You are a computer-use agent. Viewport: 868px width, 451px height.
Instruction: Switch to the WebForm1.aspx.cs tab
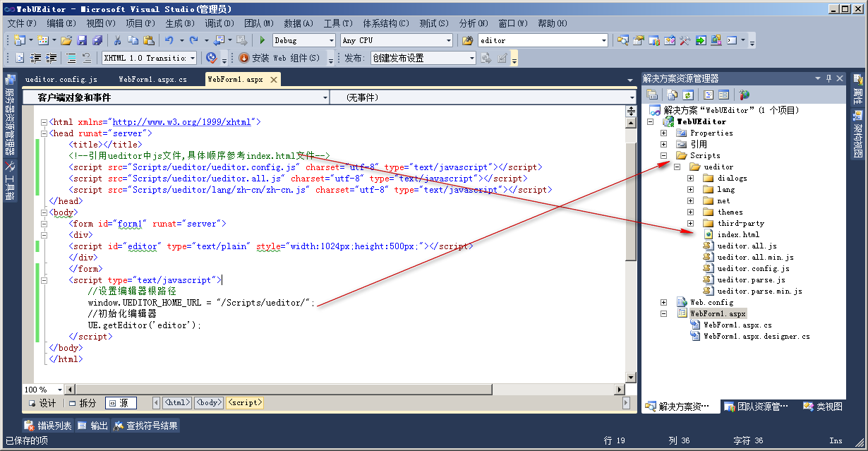point(153,79)
